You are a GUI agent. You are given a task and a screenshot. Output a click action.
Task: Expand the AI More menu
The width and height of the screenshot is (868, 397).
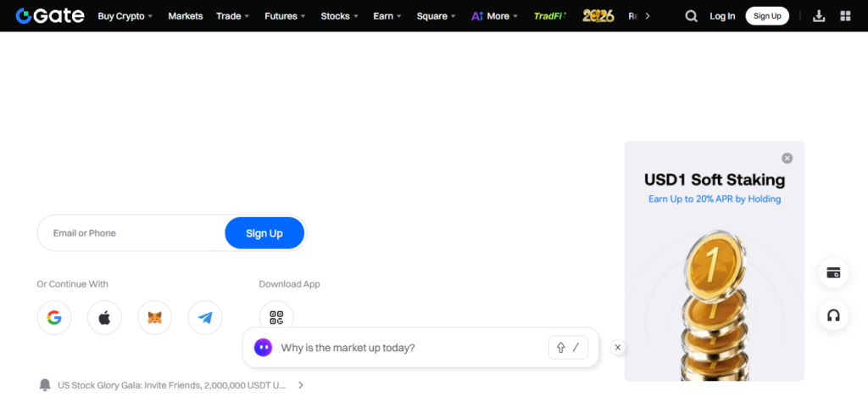tap(494, 16)
